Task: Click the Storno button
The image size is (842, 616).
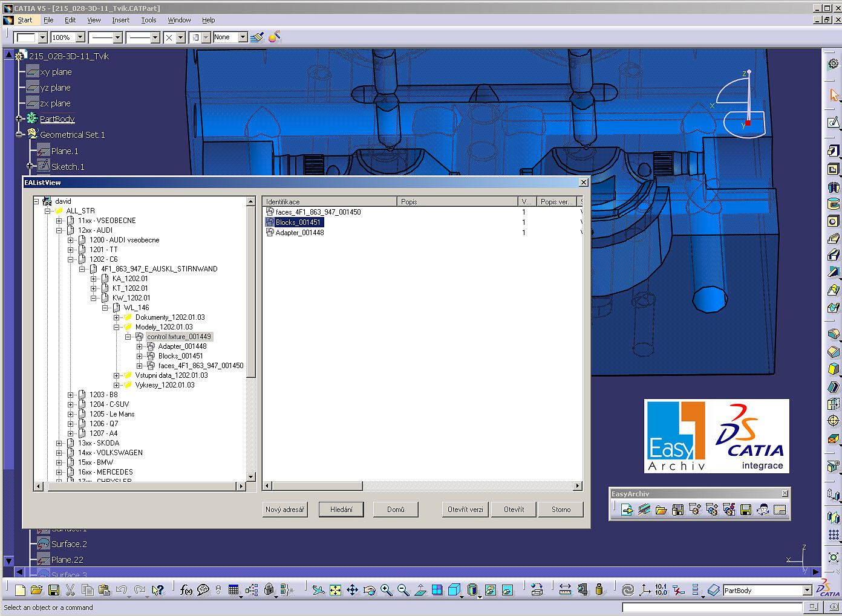Action: [561, 510]
